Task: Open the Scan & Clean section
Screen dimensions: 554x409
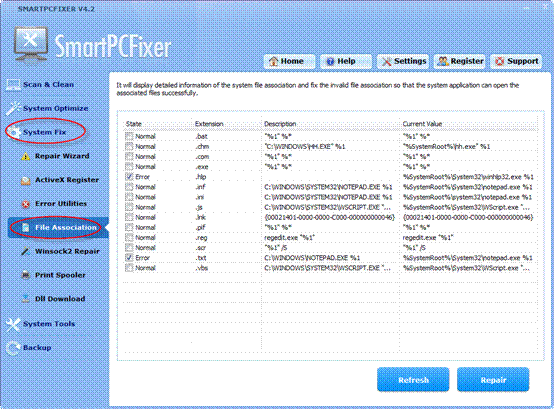Action: coord(48,85)
